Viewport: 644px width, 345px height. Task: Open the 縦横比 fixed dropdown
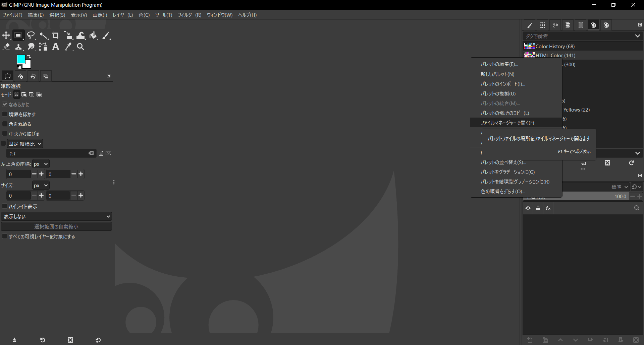click(x=25, y=144)
